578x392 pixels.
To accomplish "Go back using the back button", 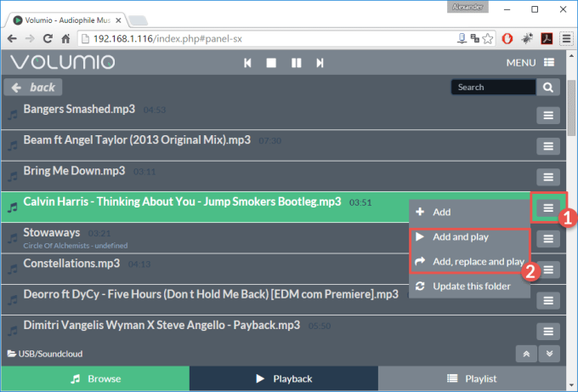I will (x=33, y=88).
